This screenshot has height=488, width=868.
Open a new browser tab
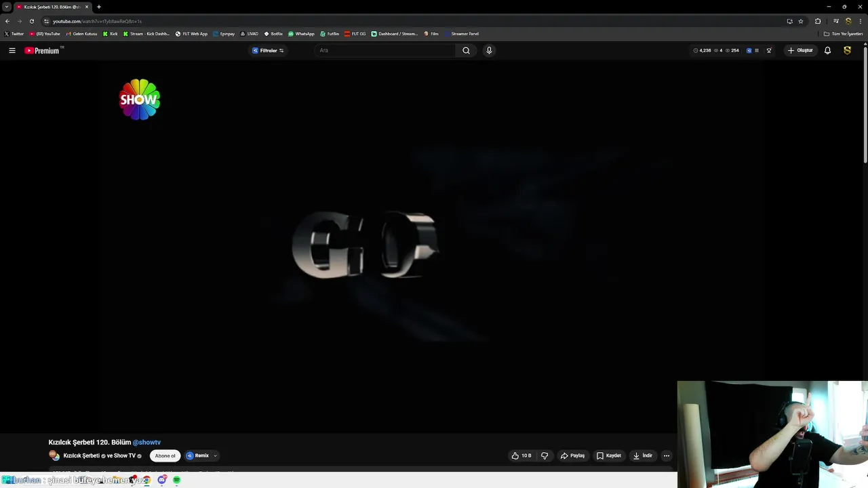99,7
